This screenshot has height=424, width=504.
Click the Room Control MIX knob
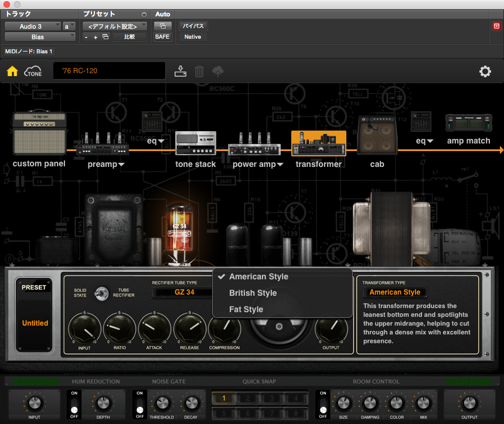423,403
